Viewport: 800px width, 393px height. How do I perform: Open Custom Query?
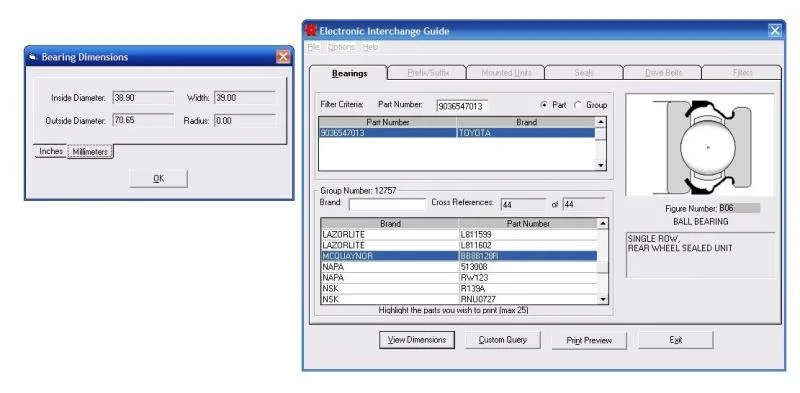tap(503, 340)
